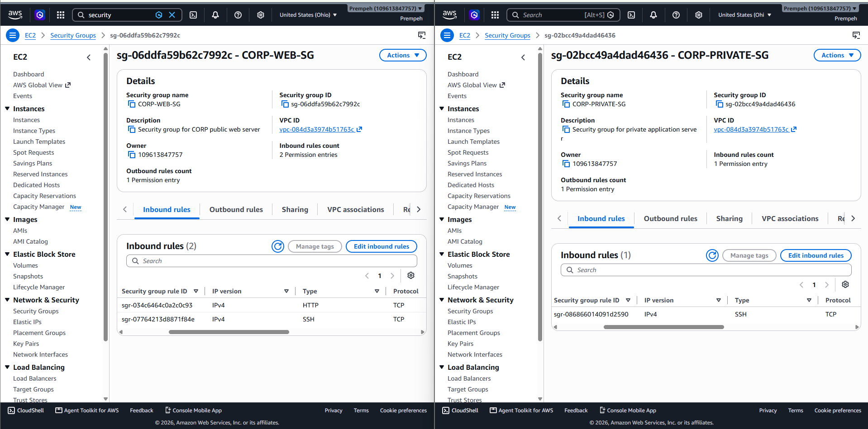Refresh inbound rules in CORP-WEB-SG window
This screenshot has height=429, width=868.
[278, 246]
